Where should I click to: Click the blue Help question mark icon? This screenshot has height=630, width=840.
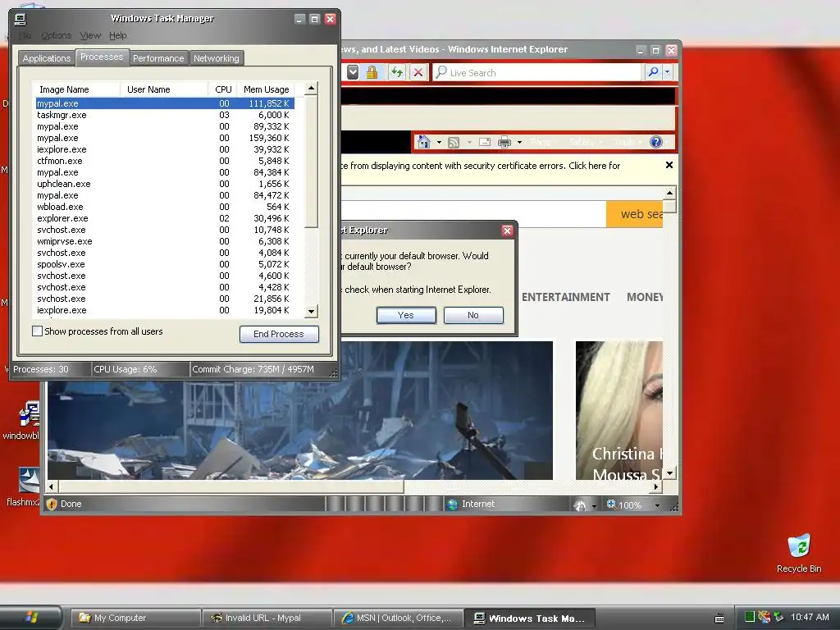click(x=655, y=142)
